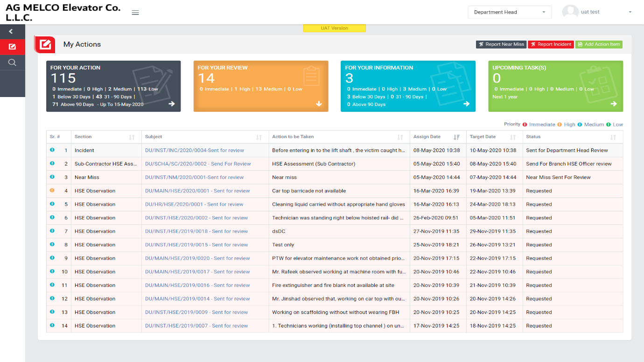Open DU/INST/INC/2020/0004 link

tap(195, 150)
